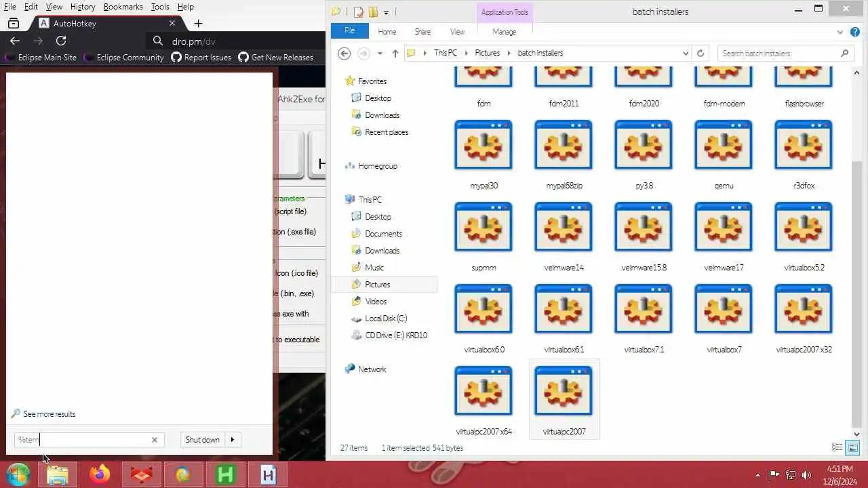Select the virtualbox7 batch file icon

[x=724, y=309]
